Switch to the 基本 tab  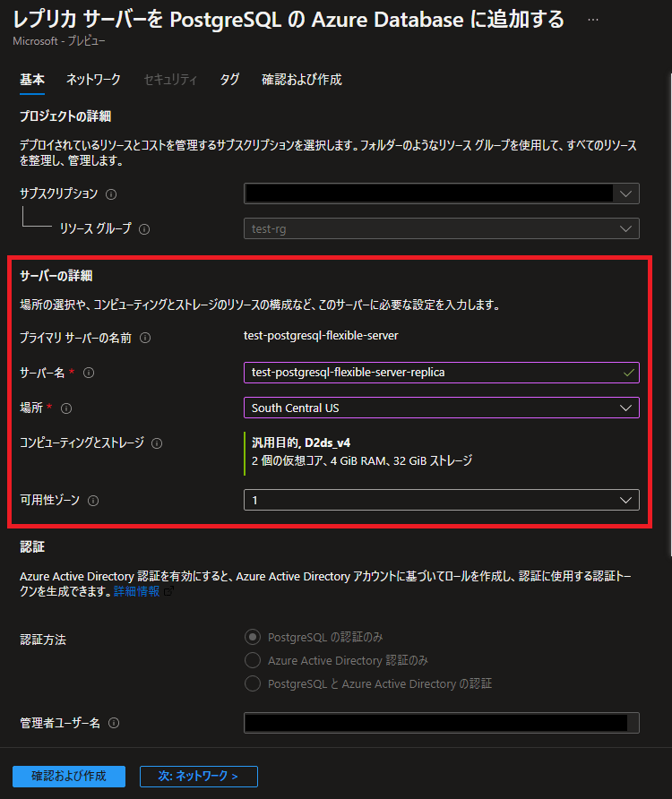pyautogui.click(x=32, y=80)
